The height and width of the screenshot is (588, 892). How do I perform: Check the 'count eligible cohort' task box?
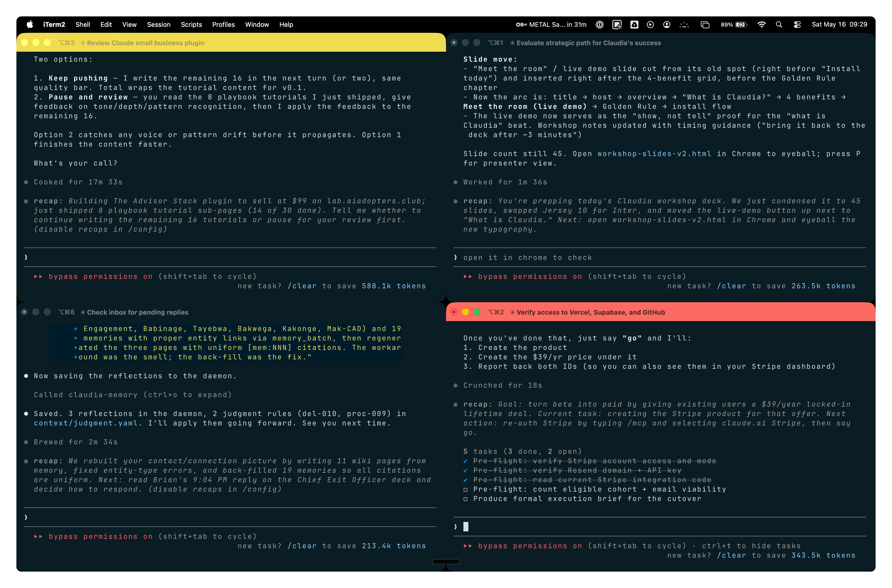(x=465, y=489)
